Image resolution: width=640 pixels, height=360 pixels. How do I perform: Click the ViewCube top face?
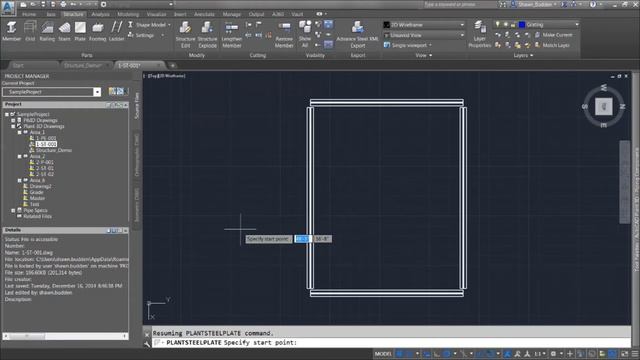pyautogui.click(x=604, y=107)
